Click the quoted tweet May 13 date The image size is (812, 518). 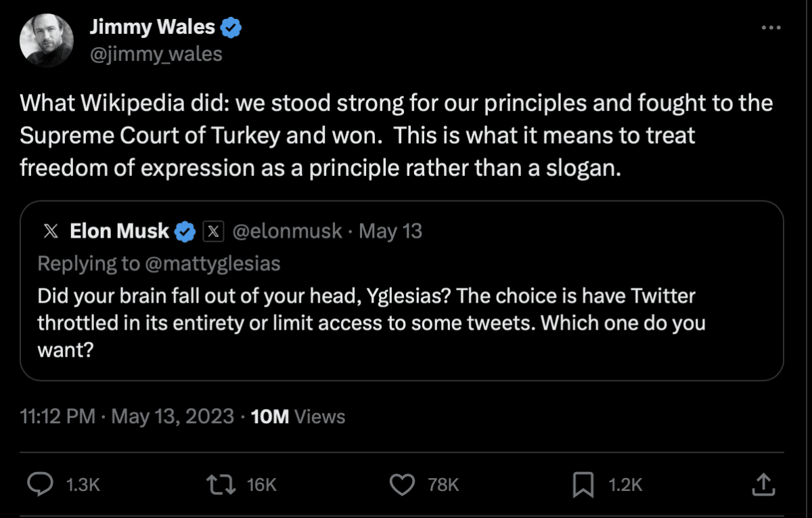[390, 232]
